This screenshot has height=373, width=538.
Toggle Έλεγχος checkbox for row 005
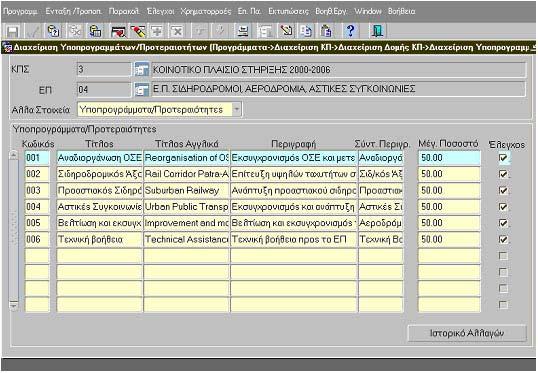pyautogui.click(x=503, y=223)
